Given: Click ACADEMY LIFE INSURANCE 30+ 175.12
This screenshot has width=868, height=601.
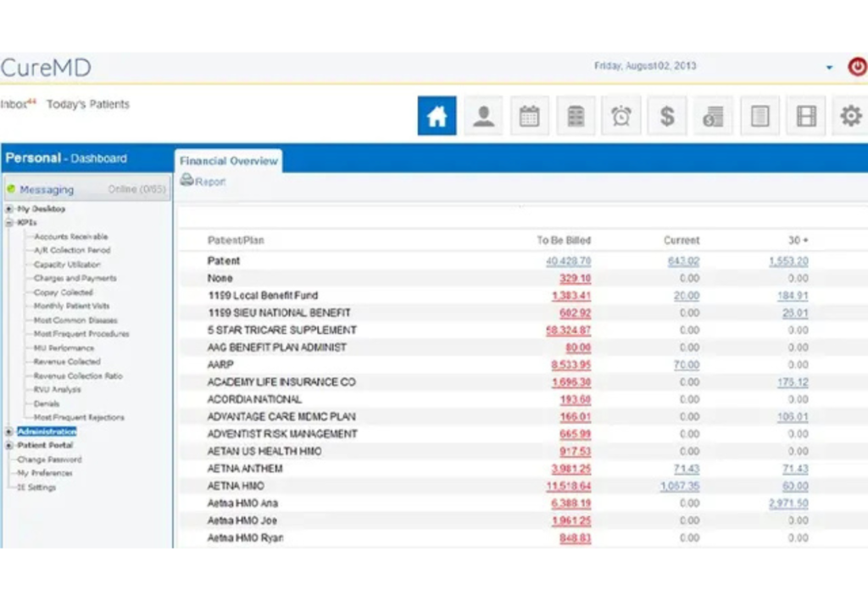Looking at the screenshot, I should pyautogui.click(x=793, y=381).
